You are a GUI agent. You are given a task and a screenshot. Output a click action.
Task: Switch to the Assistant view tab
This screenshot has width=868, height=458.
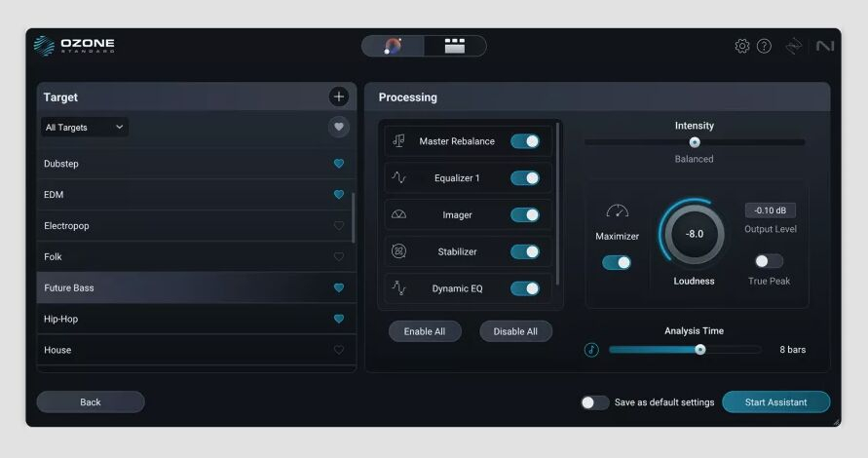pos(394,46)
